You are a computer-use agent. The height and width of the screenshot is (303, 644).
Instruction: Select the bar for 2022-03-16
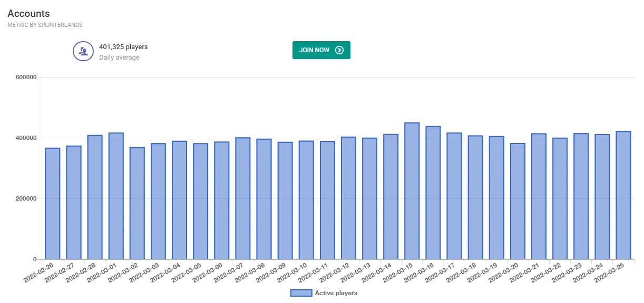(433, 193)
